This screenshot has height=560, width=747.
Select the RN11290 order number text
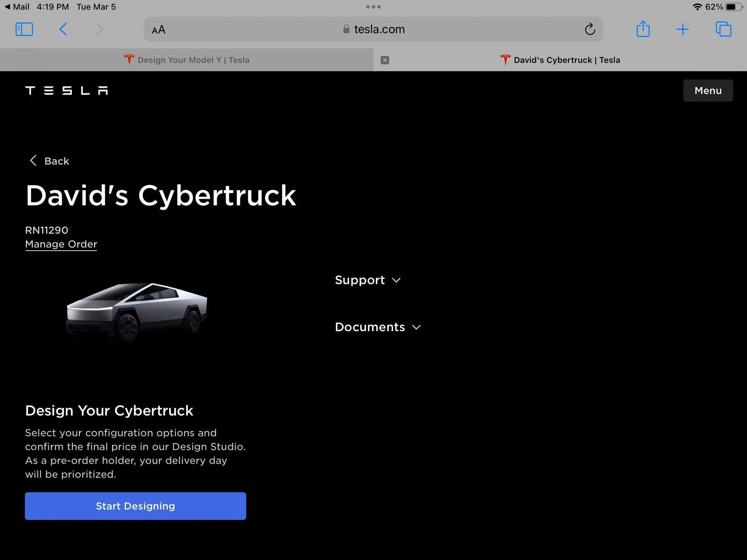point(49,230)
